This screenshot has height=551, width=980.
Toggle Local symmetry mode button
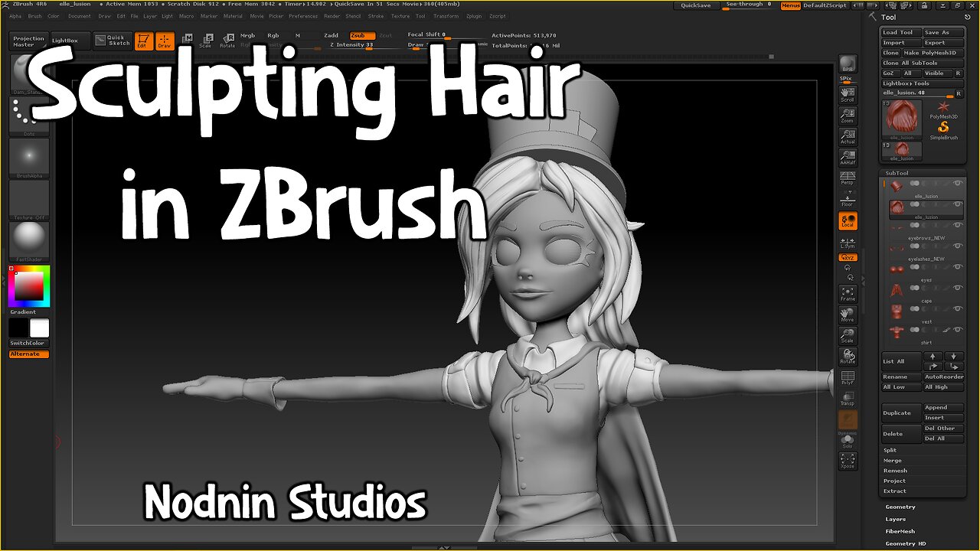848,221
